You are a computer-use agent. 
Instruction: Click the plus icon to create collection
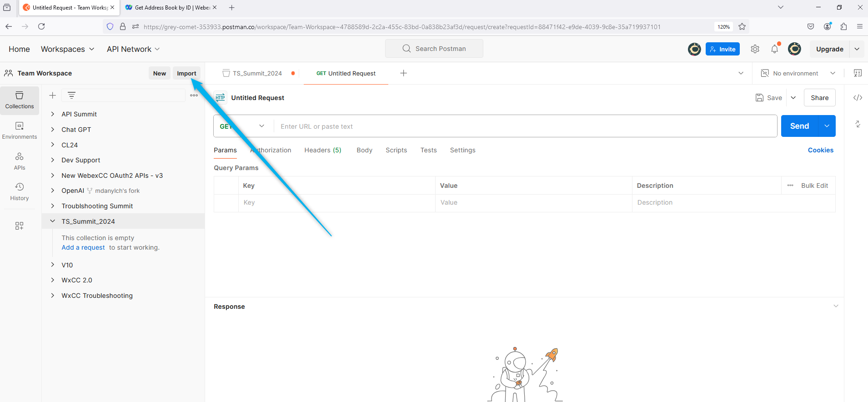coord(53,95)
